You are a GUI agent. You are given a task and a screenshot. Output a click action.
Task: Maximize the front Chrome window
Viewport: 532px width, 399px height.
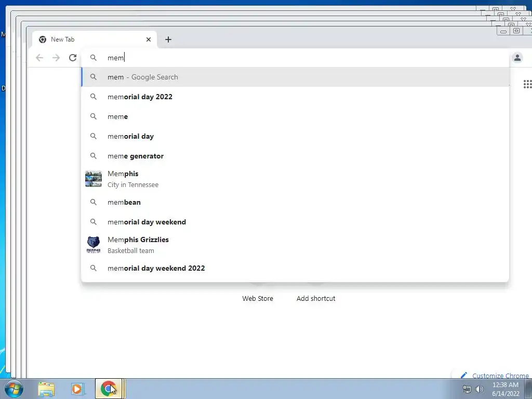(x=516, y=31)
